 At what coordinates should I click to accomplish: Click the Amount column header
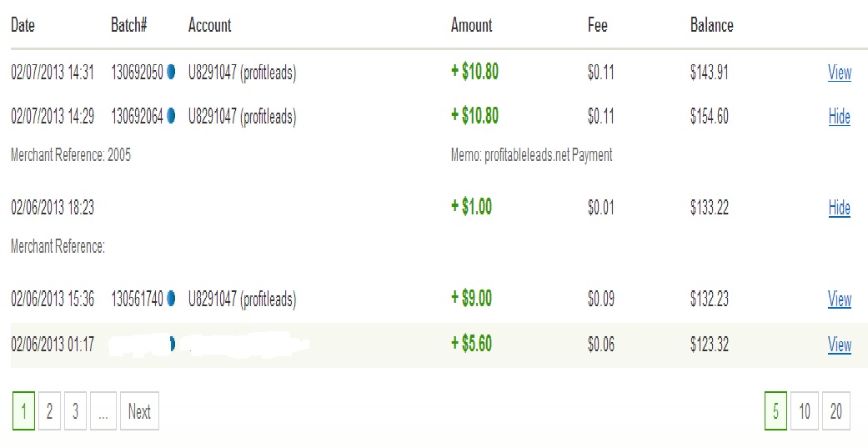point(471,25)
